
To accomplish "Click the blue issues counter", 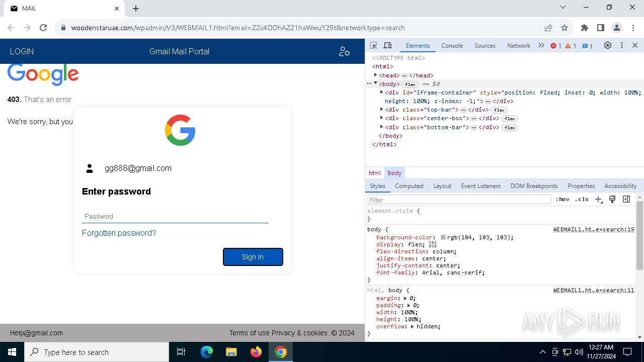I will tap(587, 46).
